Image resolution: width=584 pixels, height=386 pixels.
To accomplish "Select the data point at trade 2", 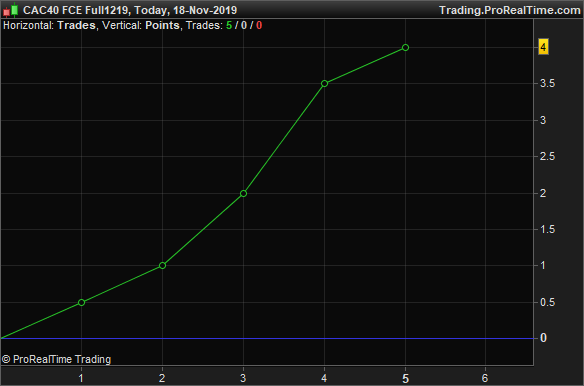I will click(x=162, y=266).
